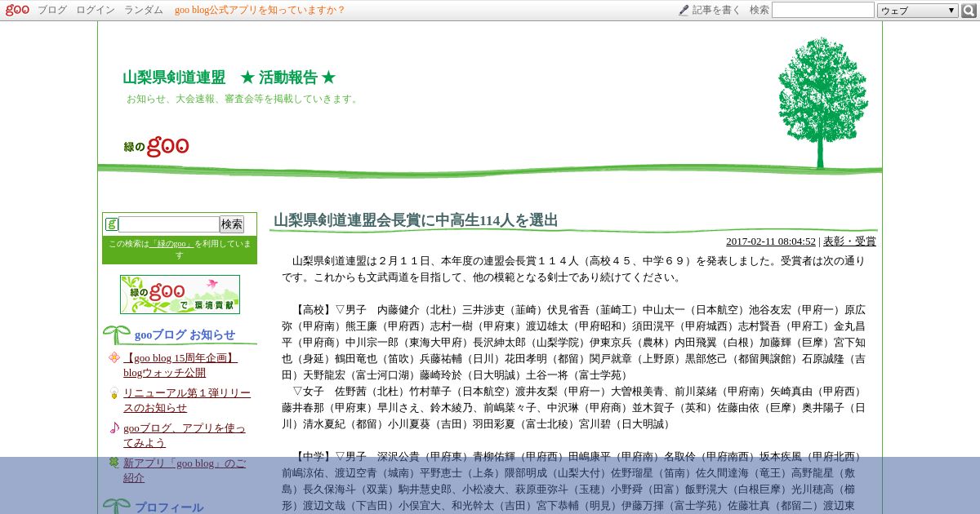
Task: Click the gooブログ お知らせ section heading
Action: pos(185,335)
